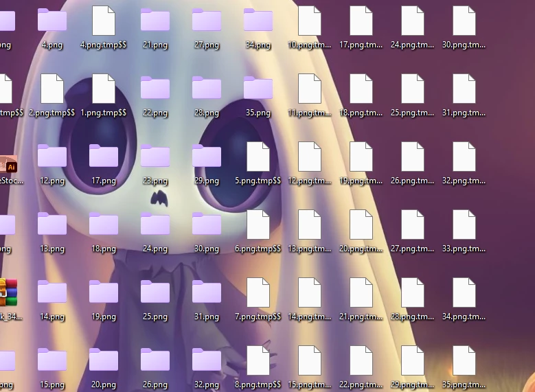Select the 32.png.tm... file icon
Image resolution: width=535 pixels, height=392 pixels.
coord(464,157)
